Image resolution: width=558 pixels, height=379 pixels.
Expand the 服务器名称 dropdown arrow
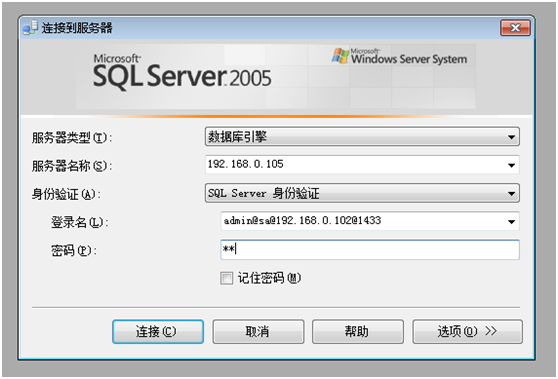tap(511, 165)
